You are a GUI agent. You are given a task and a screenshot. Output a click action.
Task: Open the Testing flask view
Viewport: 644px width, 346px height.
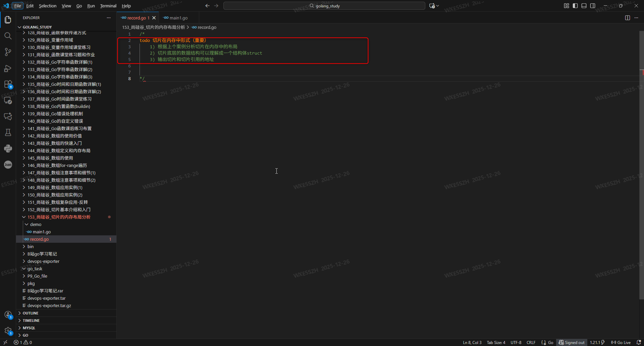point(8,132)
